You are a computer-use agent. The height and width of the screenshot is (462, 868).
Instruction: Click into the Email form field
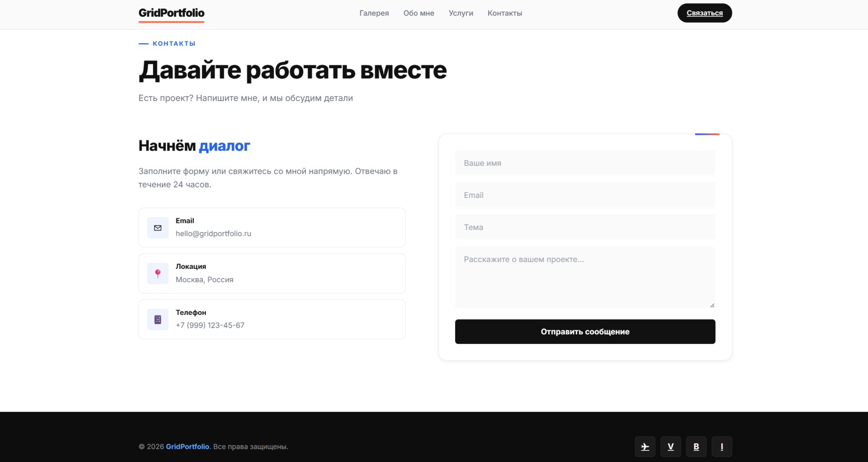(585, 195)
